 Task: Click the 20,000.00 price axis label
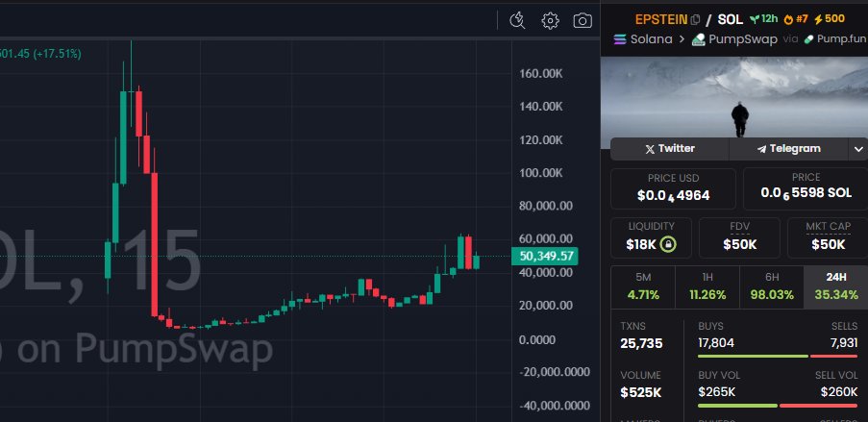pyautogui.click(x=546, y=305)
